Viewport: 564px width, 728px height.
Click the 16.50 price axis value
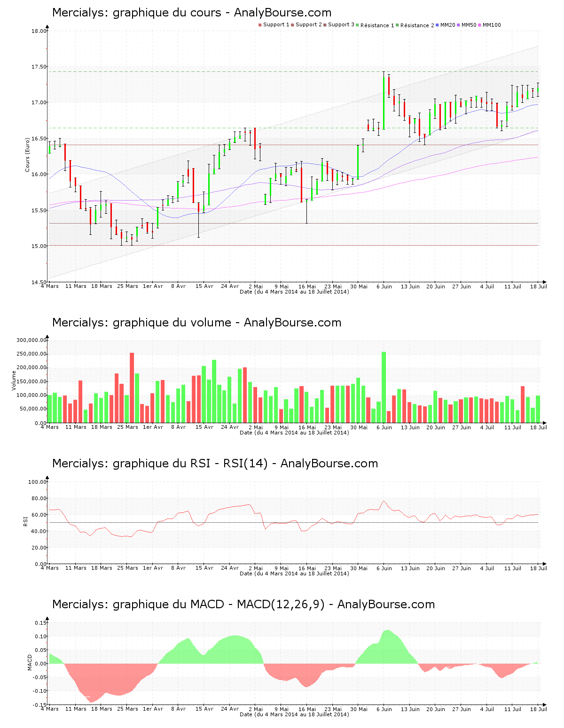pos(39,139)
